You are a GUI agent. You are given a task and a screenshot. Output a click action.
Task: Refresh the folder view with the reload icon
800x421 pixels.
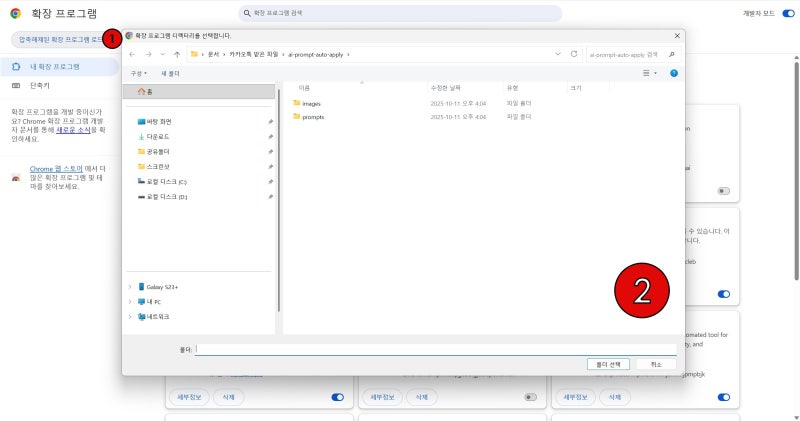[574, 54]
